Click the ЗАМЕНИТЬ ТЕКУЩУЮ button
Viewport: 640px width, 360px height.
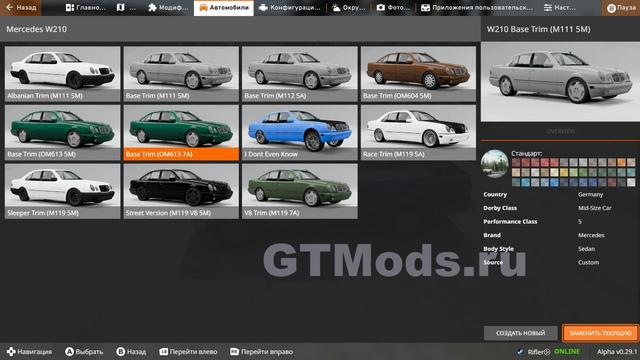coord(600,333)
